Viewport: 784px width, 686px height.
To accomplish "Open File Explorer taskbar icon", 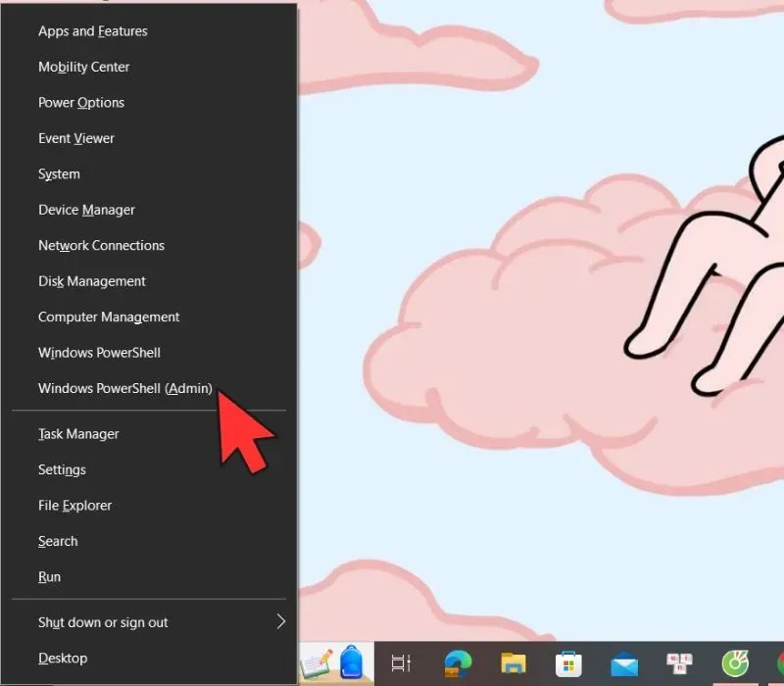I will (x=514, y=664).
